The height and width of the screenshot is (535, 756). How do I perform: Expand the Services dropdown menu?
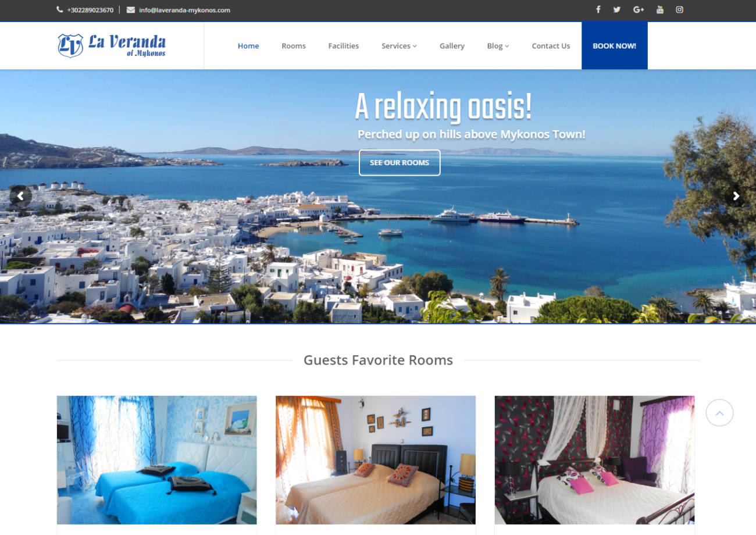click(399, 46)
